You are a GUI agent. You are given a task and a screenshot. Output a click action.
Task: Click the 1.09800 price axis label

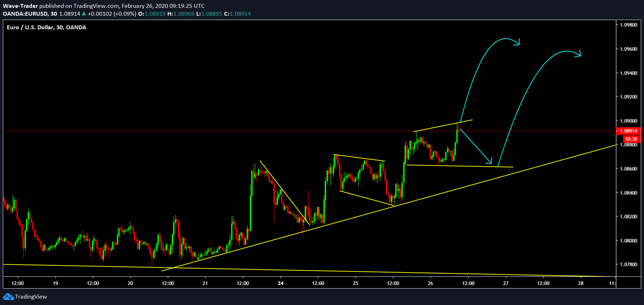[629, 25]
